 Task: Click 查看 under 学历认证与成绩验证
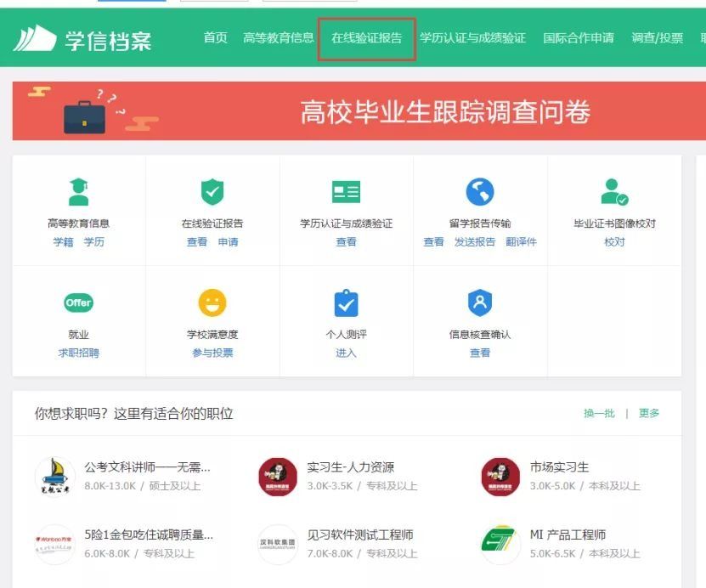pos(346,242)
